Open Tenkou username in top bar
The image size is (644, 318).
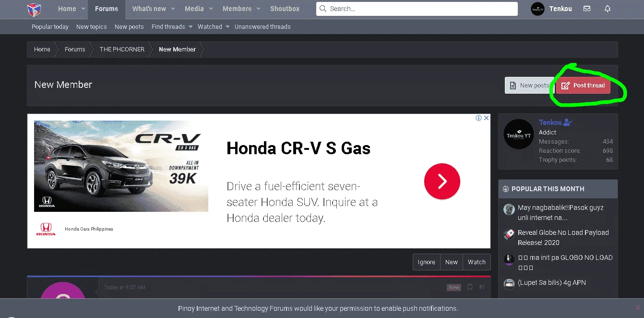pyautogui.click(x=561, y=9)
